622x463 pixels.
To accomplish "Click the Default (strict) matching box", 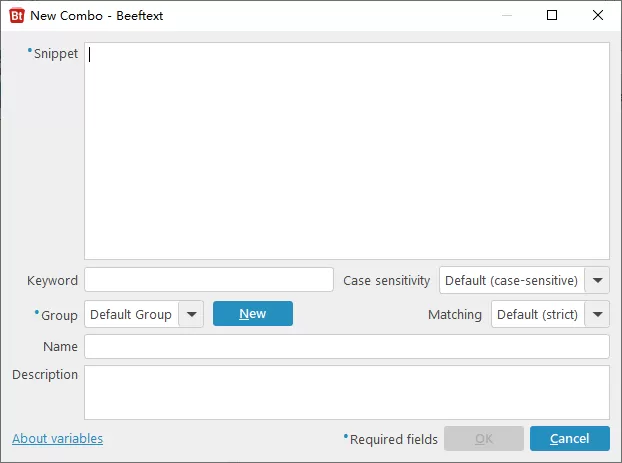I will click(537, 314).
